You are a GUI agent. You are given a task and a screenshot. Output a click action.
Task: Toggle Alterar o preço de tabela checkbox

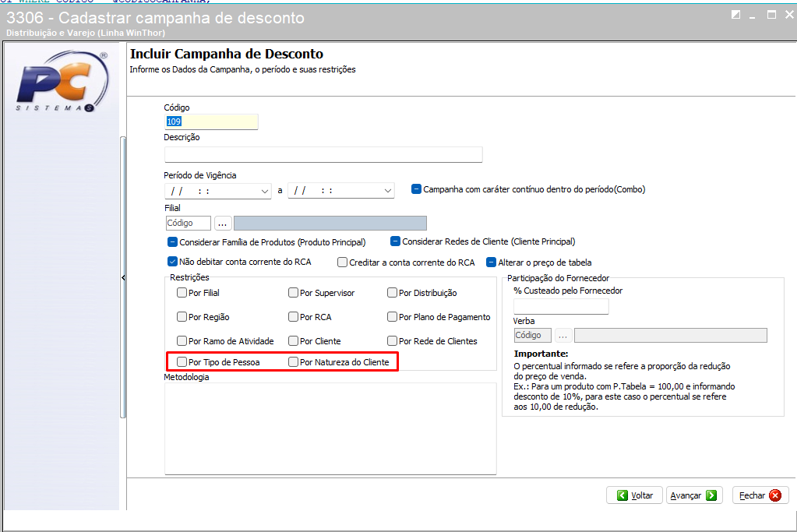491,262
